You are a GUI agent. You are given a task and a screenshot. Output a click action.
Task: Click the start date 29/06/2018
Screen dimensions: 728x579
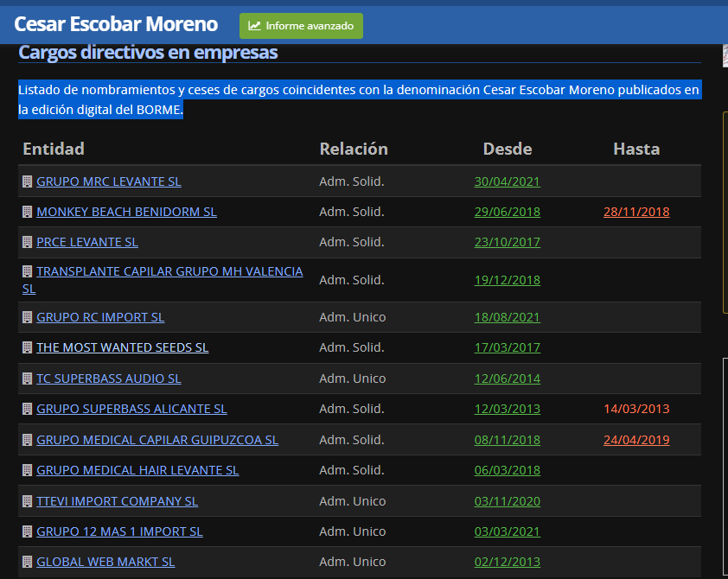pos(507,212)
